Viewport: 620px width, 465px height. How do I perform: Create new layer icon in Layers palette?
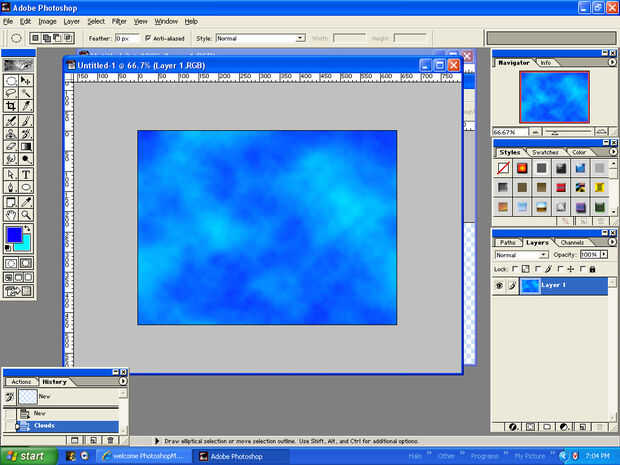(x=582, y=427)
